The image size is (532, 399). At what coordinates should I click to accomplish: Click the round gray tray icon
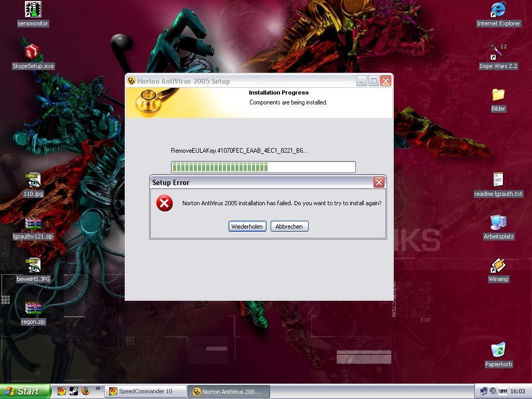coord(493,391)
